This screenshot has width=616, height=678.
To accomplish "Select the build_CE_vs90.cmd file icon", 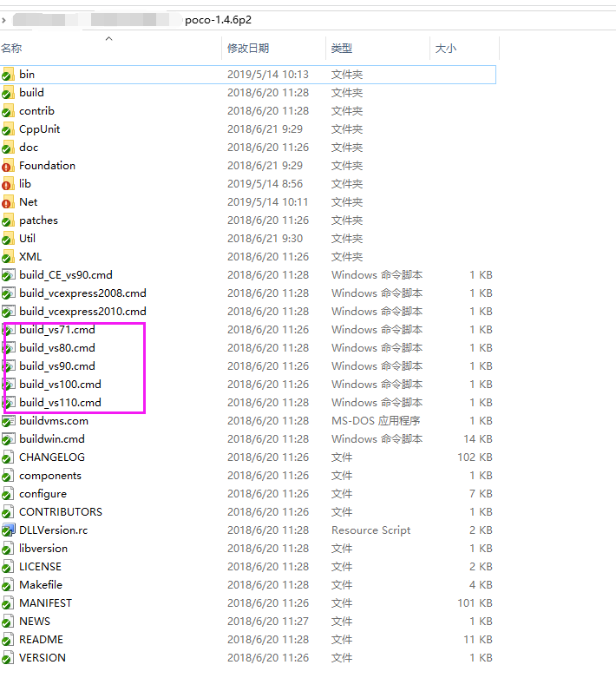I will point(8,275).
